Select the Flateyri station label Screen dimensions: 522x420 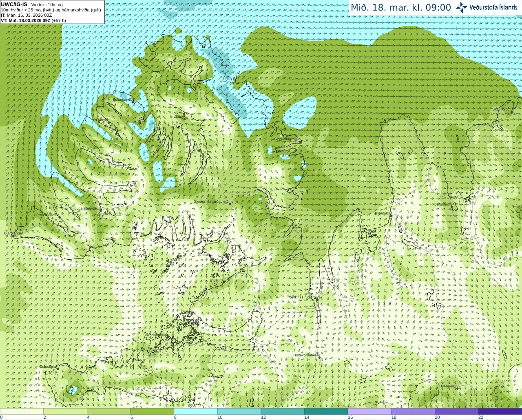[102, 120]
